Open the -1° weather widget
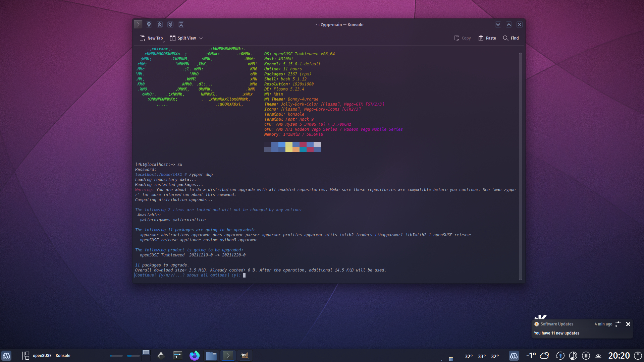 [x=537, y=356]
